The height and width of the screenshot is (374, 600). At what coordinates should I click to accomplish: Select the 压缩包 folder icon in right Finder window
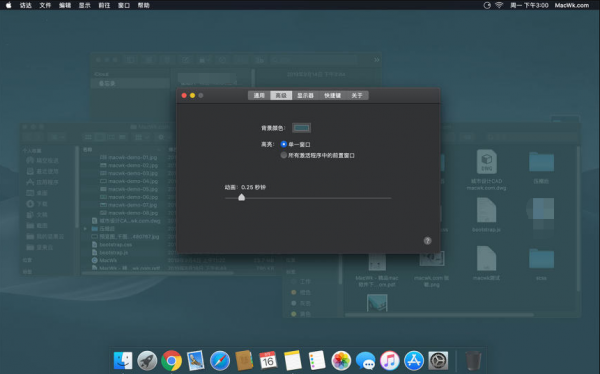pyautogui.click(x=541, y=162)
